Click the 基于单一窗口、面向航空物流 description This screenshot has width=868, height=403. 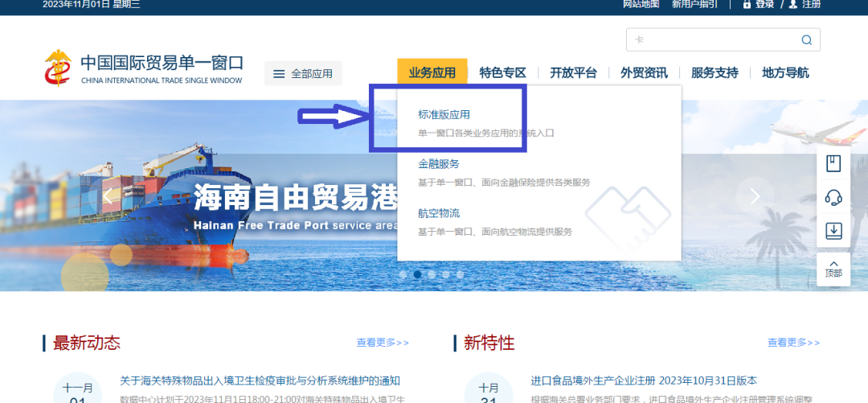click(x=495, y=232)
